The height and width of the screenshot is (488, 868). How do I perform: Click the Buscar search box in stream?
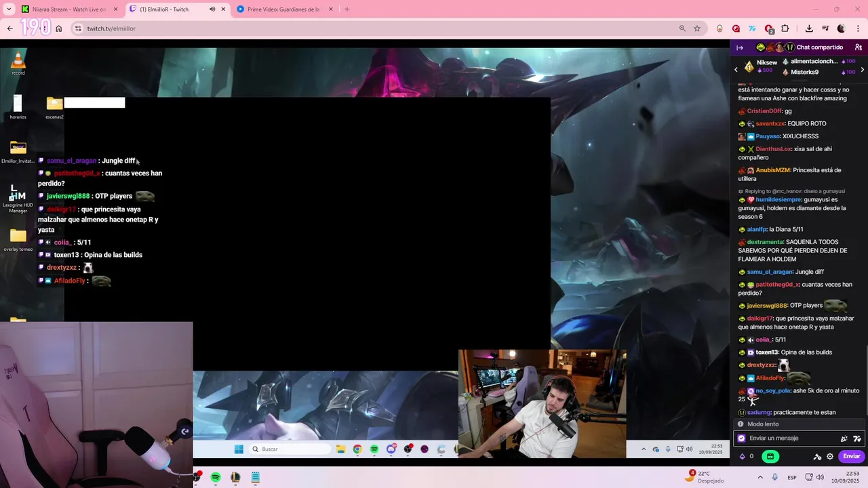[290, 449]
